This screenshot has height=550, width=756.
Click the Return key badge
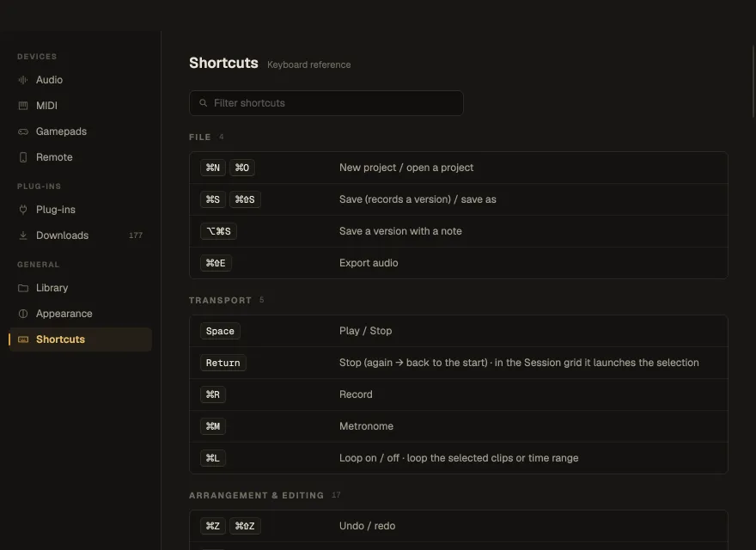(x=223, y=363)
